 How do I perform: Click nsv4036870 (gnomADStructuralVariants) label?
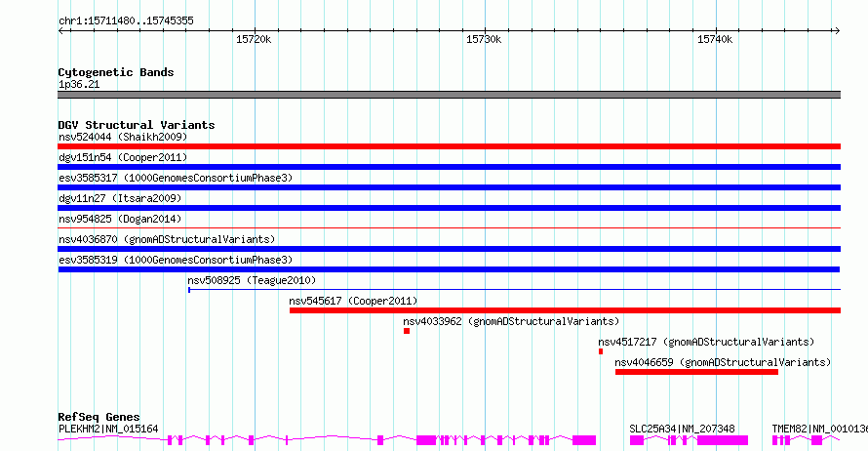[x=167, y=239]
